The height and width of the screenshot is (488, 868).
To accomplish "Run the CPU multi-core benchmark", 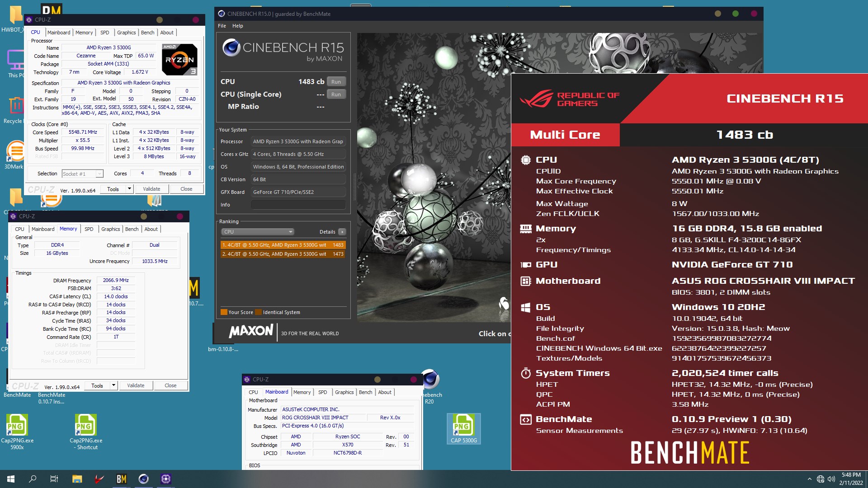I will pos(336,82).
